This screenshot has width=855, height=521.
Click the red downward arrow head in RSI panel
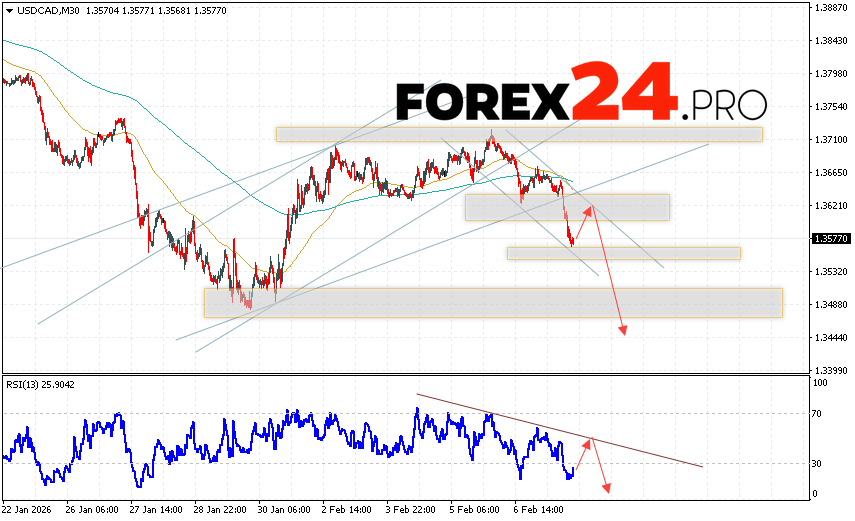click(606, 488)
